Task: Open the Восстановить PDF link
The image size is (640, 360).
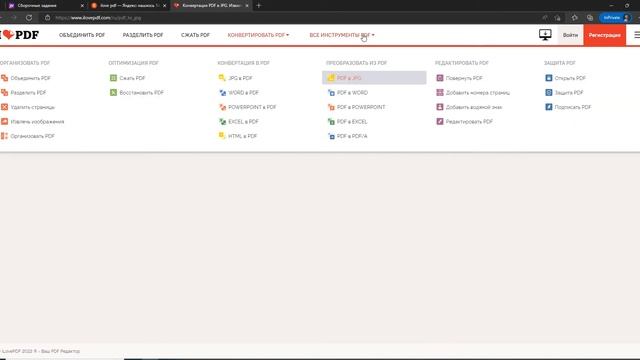Action: pyautogui.click(x=142, y=93)
